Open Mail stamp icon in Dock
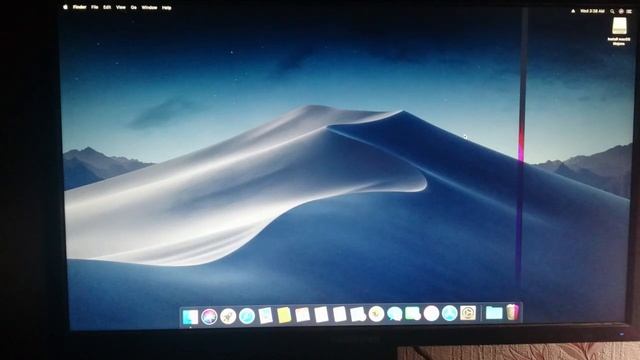Viewport: 640px width, 360px height. [x=265, y=316]
